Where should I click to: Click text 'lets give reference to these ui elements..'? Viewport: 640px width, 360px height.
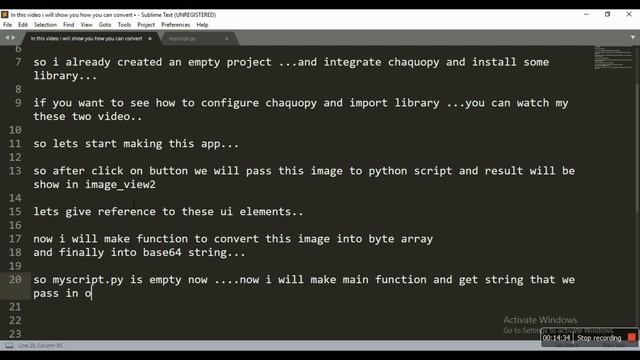[168, 211]
